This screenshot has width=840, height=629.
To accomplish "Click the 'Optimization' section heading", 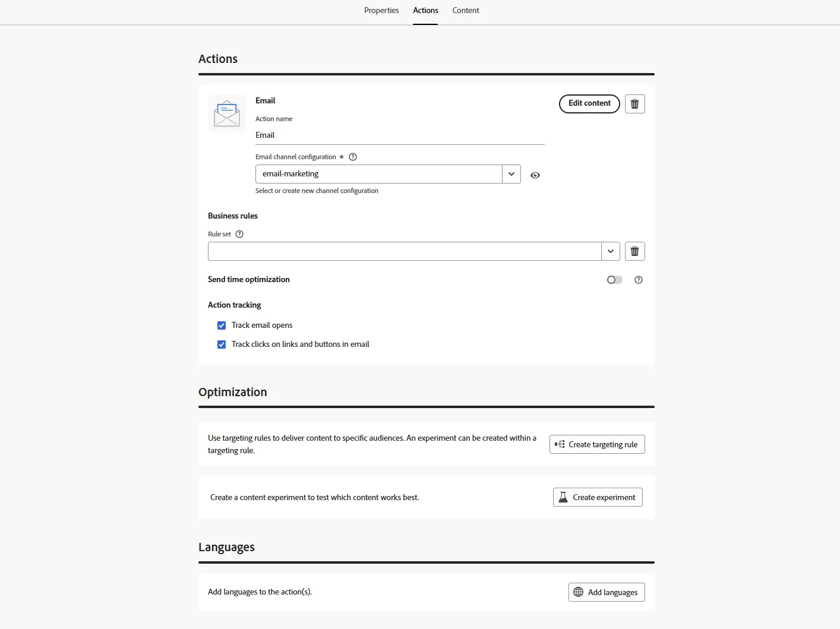I will 233,392.
